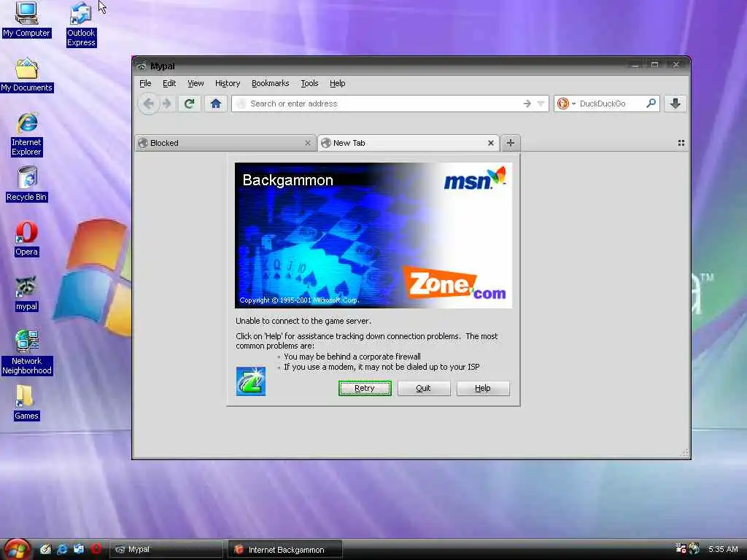Launch Opera from quick launch

click(x=96, y=549)
